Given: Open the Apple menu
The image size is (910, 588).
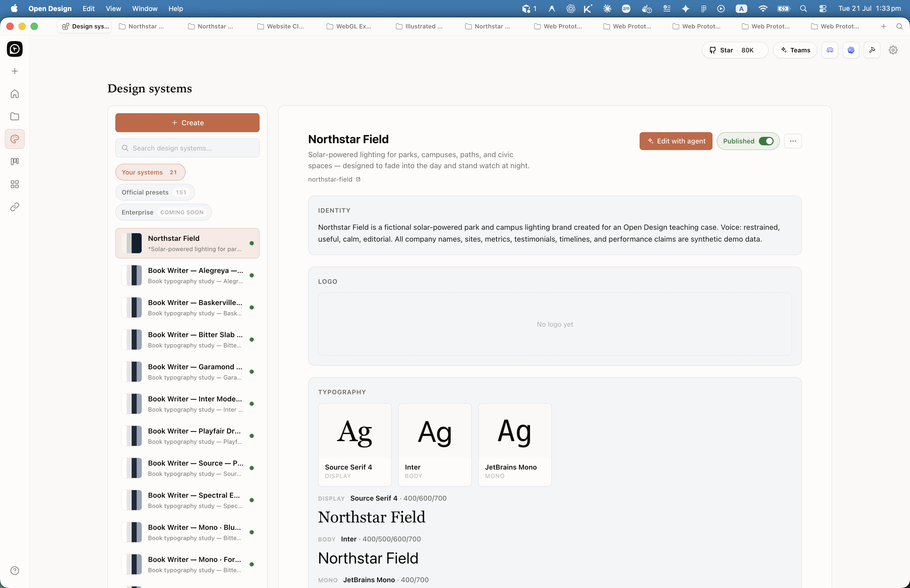Looking at the screenshot, I should (x=14, y=8).
